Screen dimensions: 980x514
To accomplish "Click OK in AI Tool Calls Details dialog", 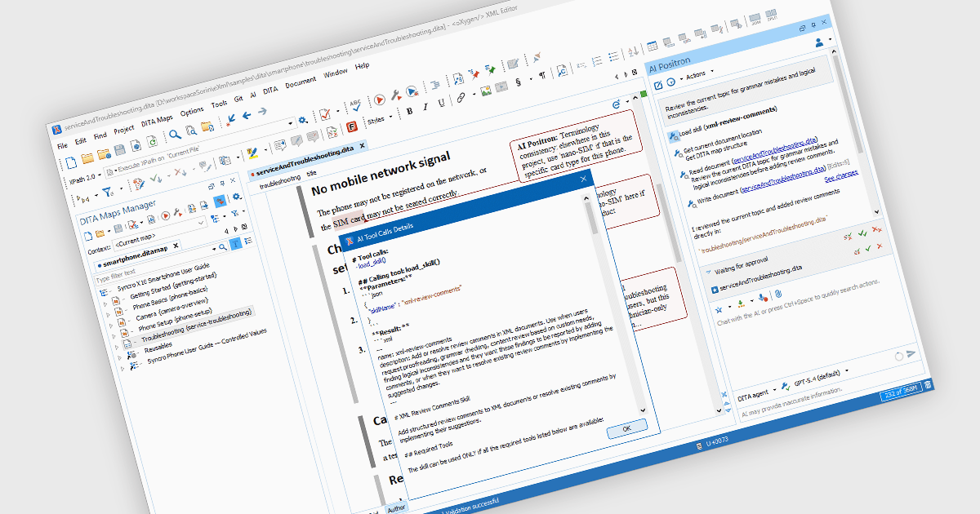I will coord(626,428).
